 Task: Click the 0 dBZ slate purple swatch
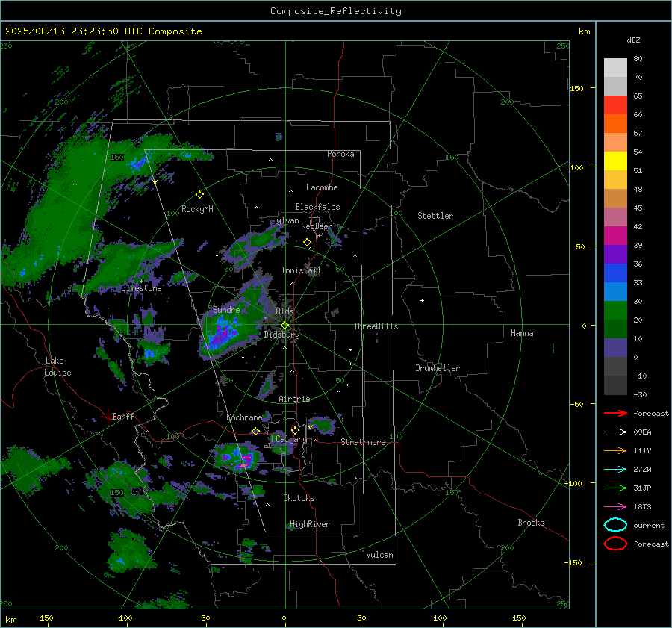point(615,348)
